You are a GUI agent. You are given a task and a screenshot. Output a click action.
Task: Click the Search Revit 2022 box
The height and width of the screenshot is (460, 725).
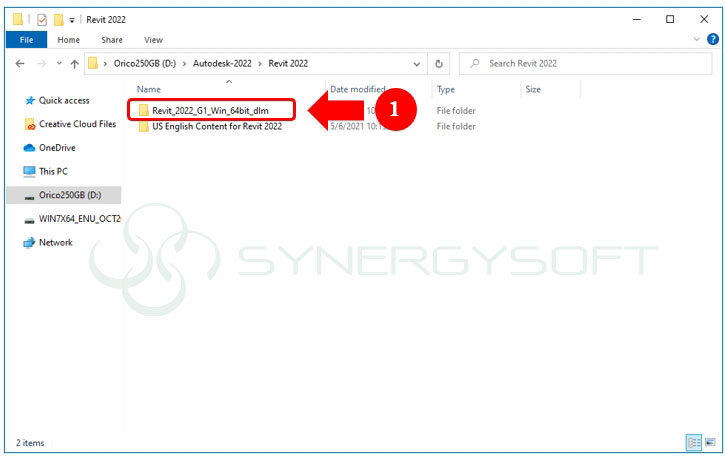point(585,64)
